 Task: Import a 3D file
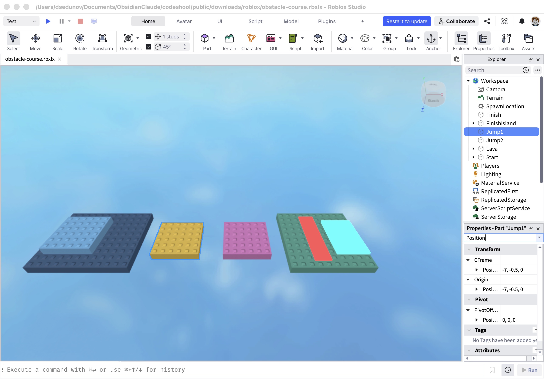point(317,41)
